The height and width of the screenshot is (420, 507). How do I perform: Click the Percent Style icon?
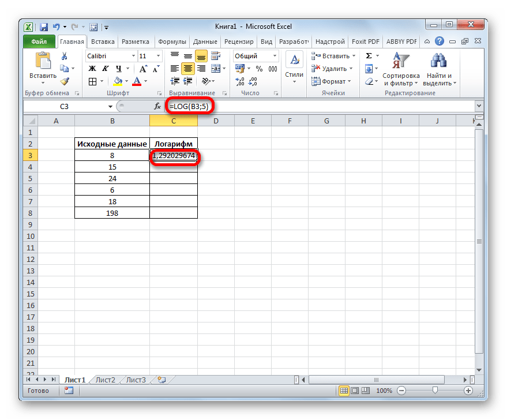point(258,69)
